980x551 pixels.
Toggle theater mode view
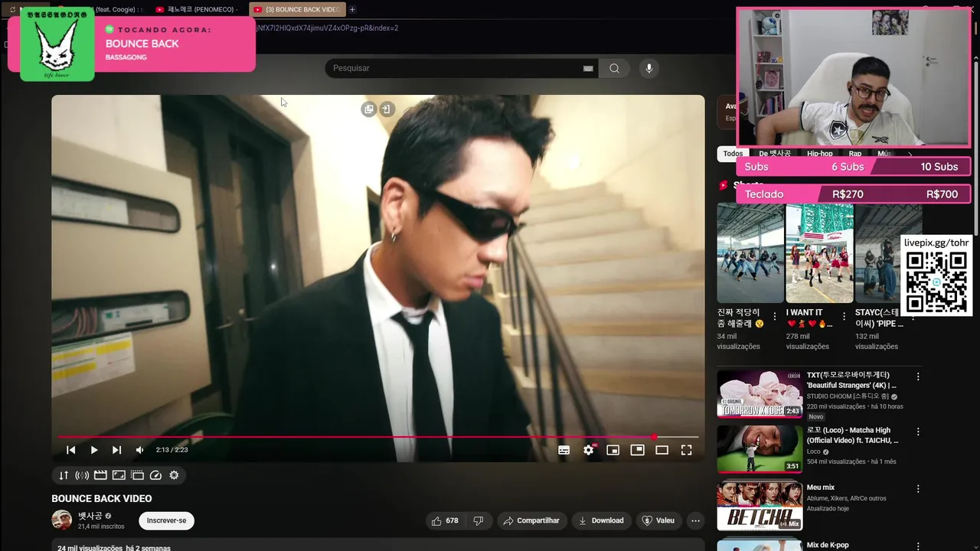[x=662, y=450]
